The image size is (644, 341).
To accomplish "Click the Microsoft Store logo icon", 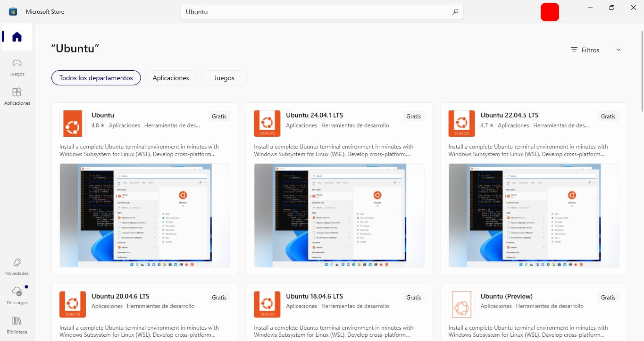I will (13, 12).
